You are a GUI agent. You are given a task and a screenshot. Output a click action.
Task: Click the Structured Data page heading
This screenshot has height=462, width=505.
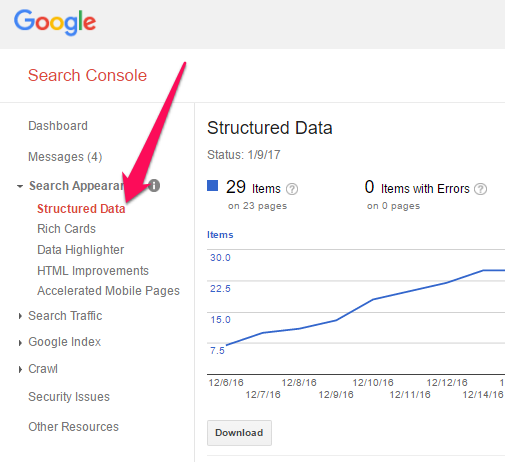tap(270, 128)
